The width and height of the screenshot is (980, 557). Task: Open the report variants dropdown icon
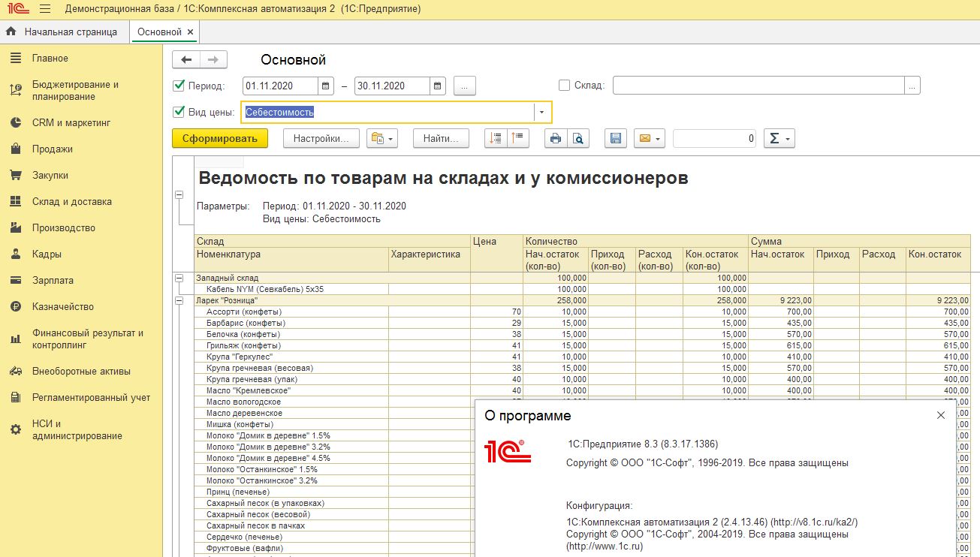click(381, 138)
